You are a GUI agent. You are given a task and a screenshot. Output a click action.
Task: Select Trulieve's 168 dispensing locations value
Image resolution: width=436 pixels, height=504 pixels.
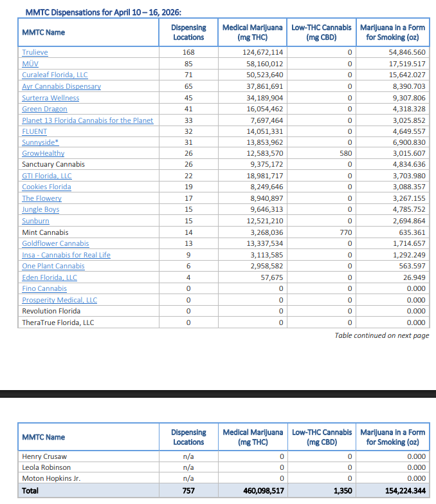pyautogui.click(x=188, y=52)
